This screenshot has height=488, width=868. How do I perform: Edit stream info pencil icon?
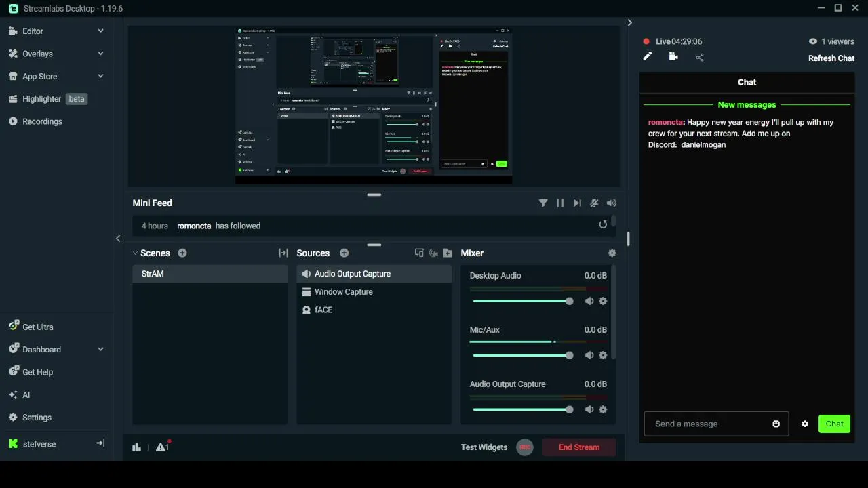648,56
